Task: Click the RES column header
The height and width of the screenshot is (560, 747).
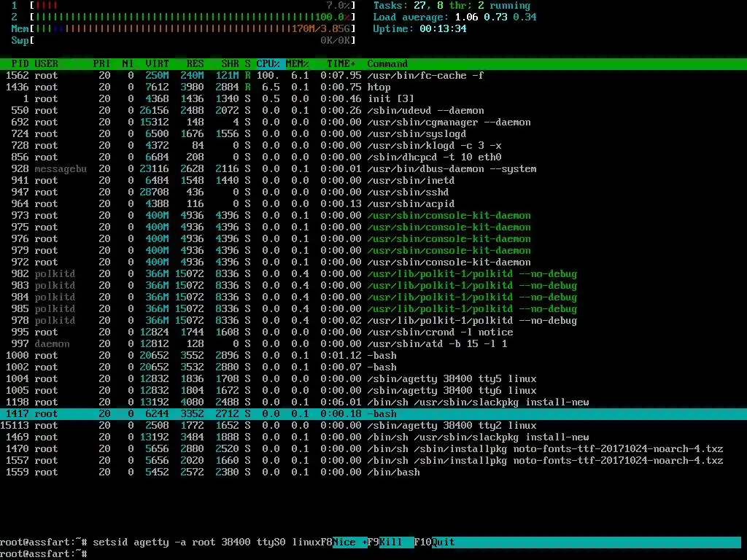Action: (x=195, y=64)
